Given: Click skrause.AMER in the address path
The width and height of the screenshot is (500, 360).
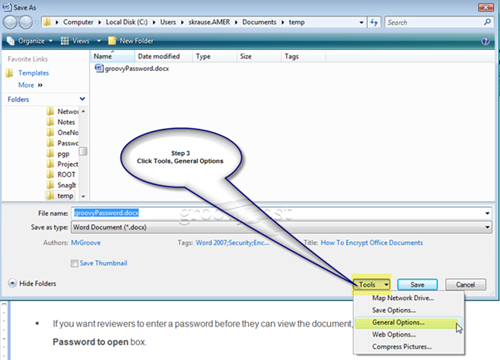Looking at the screenshot, I should point(209,22).
